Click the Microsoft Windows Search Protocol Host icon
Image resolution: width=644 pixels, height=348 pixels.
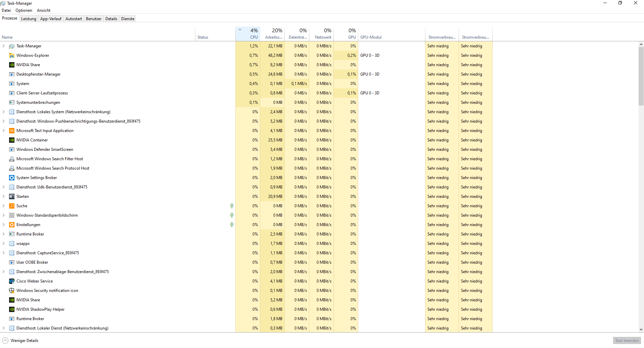pyautogui.click(x=12, y=168)
